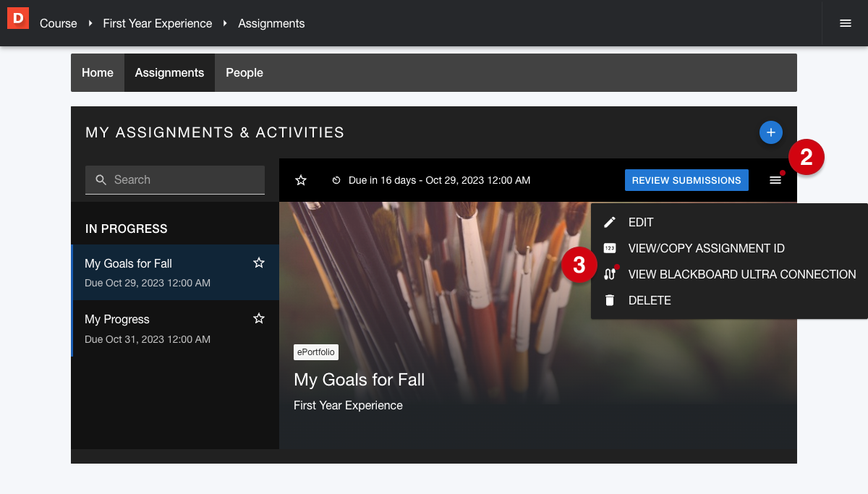
Task: Click the trash Delete icon
Action: coord(610,300)
